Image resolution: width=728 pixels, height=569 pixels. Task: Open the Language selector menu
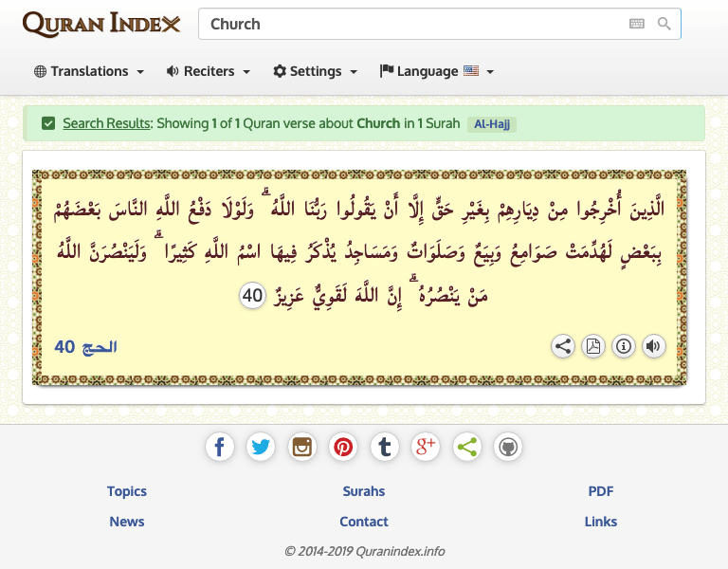437,71
